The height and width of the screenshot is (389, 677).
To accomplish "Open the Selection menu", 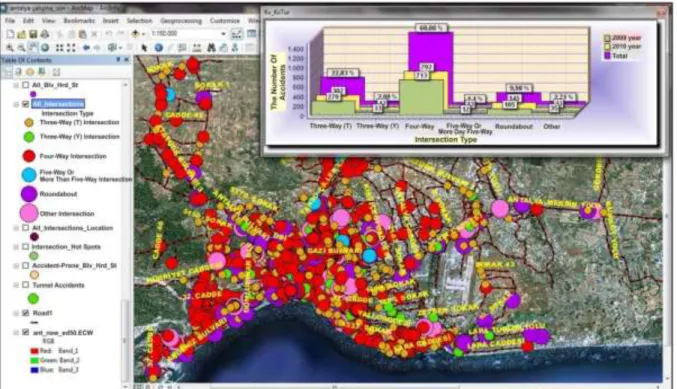I will [139, 20].
